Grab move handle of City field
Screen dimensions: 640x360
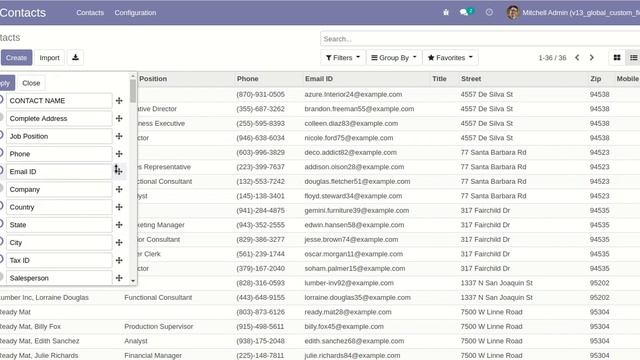119,242
